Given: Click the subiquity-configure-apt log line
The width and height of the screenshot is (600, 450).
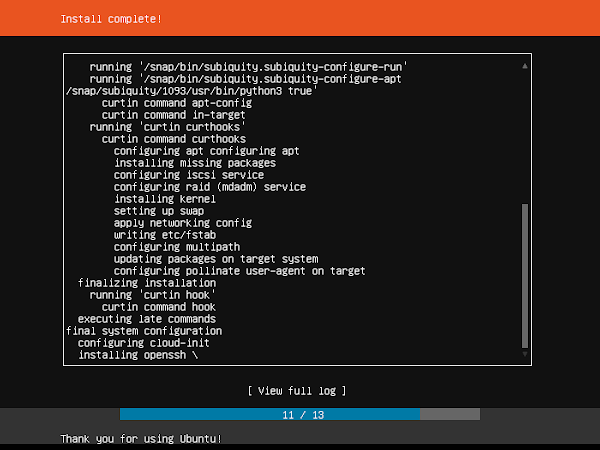Looking at the screenshot, I should click(246, 79).
